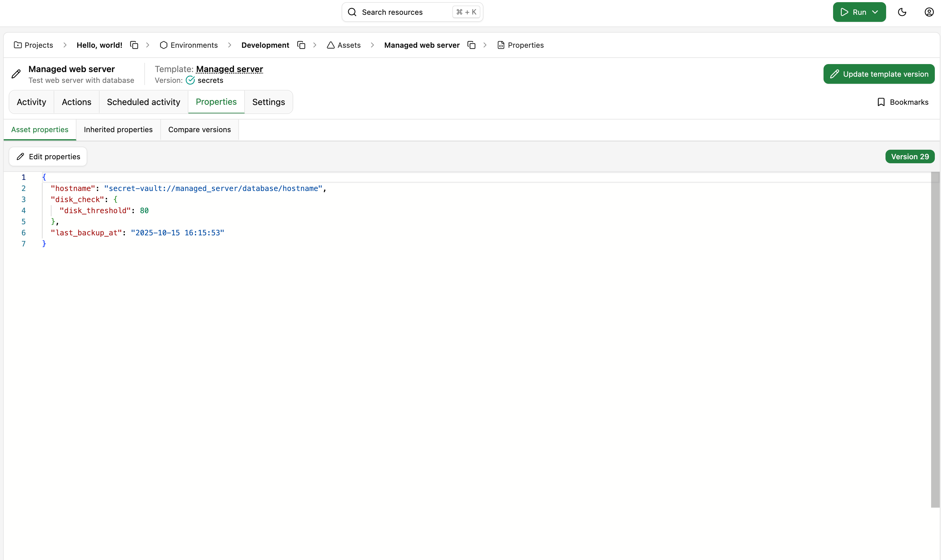
Task: Click the pencil icon beside asset name
Action: point(16,74)
